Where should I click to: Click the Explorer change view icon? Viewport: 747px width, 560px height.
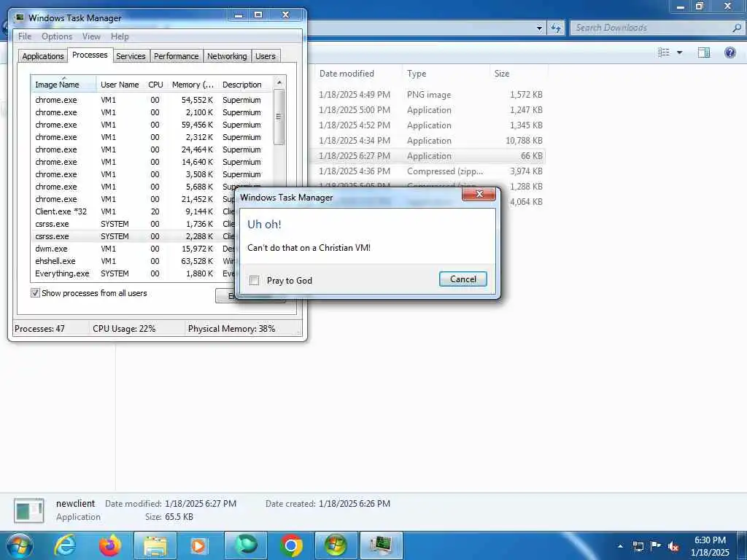click(x=664, y=52)
